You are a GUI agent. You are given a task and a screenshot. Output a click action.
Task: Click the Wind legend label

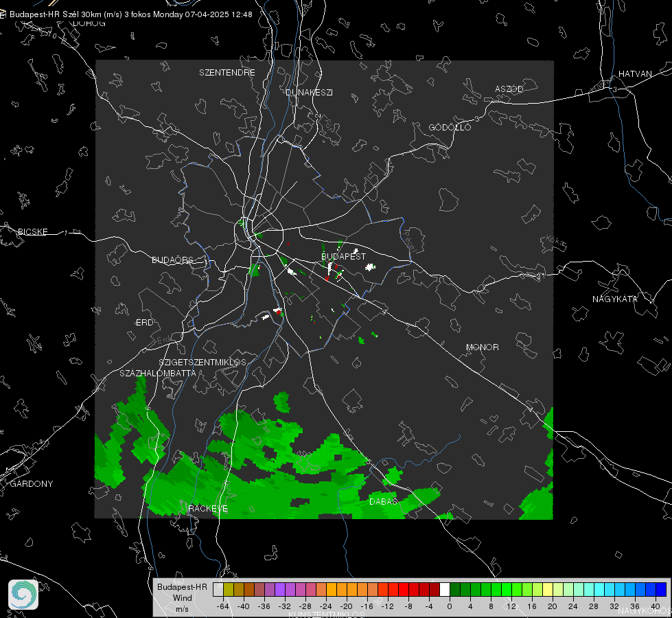click(182, 597)
